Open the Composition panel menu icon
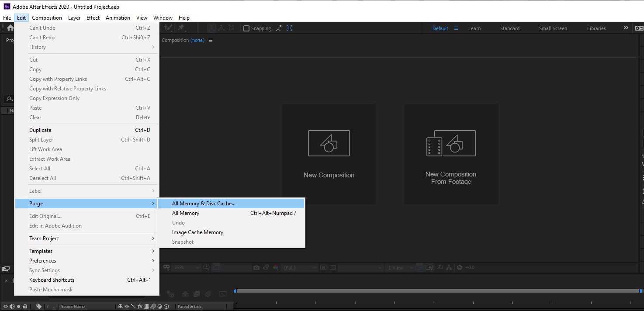This screenshot has width=644, height=311. point(211,40)
